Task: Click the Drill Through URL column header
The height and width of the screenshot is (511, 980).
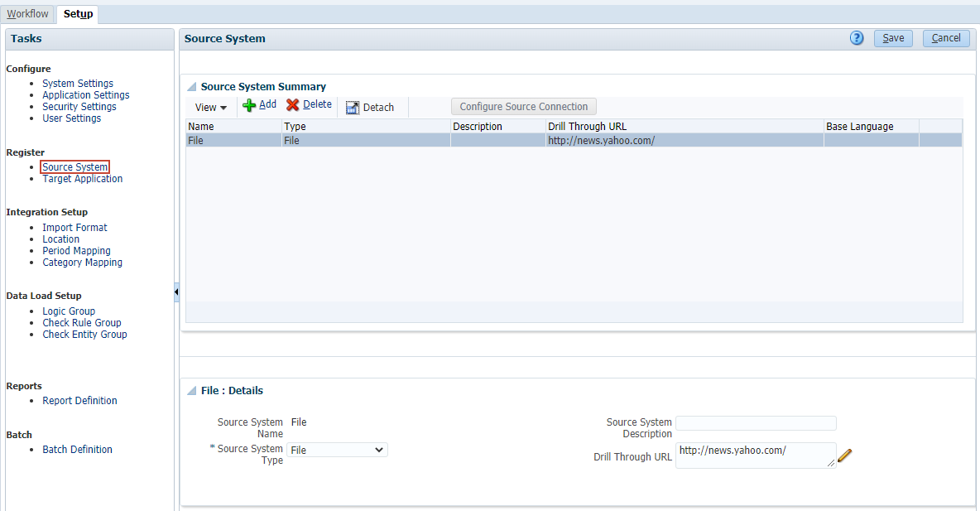Action: (x=685, y=127)
